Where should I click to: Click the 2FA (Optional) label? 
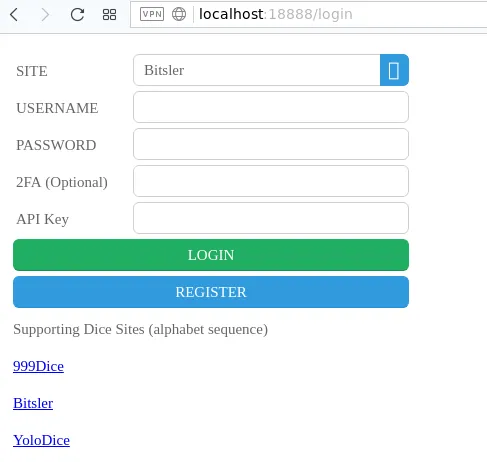click(x=62, y=182)
